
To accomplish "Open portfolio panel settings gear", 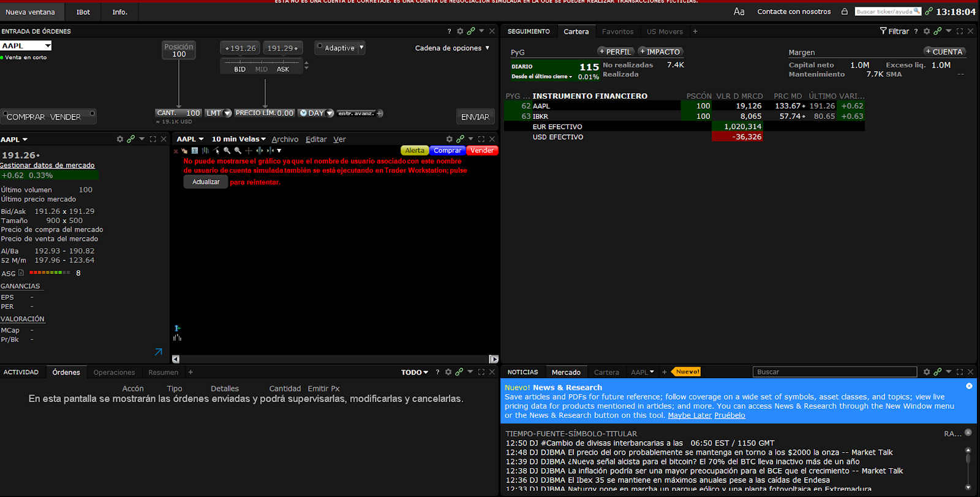I will [x=927, y=31].
